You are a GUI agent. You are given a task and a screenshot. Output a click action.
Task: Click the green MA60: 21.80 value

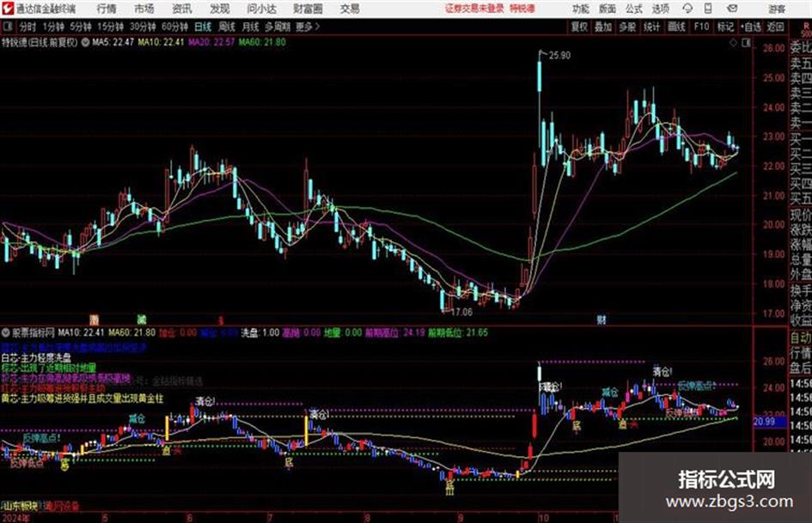click(262, 42)
